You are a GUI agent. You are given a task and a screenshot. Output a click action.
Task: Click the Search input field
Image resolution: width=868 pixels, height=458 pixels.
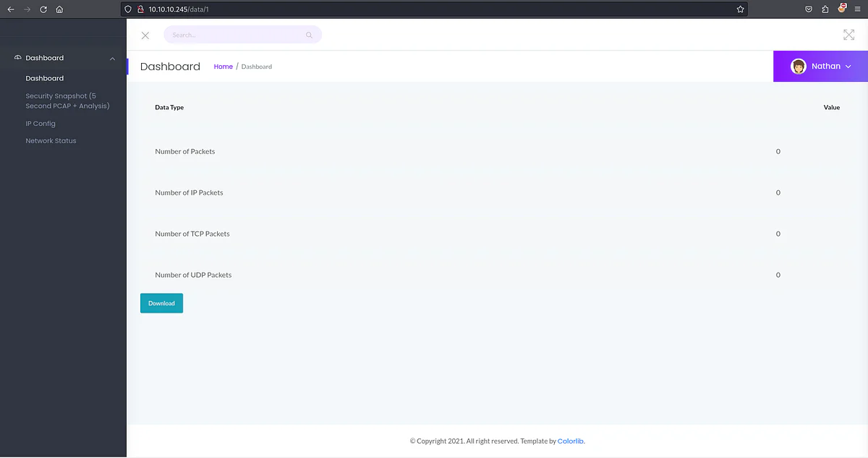click(x=242, y=35)
